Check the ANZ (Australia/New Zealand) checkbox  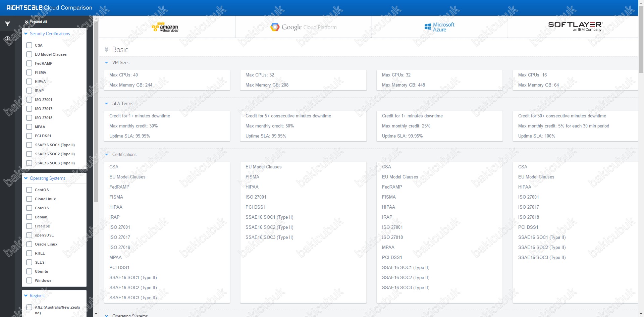coord(29,307)
